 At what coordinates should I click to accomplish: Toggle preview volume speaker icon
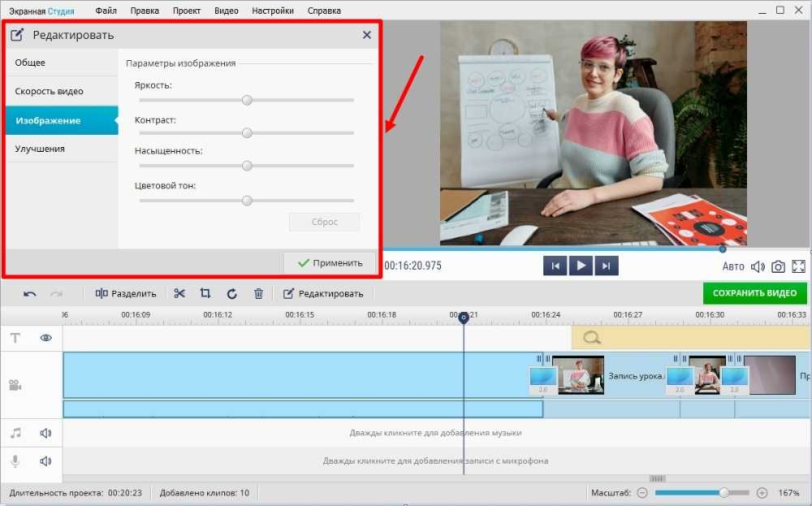pos(758,266)
